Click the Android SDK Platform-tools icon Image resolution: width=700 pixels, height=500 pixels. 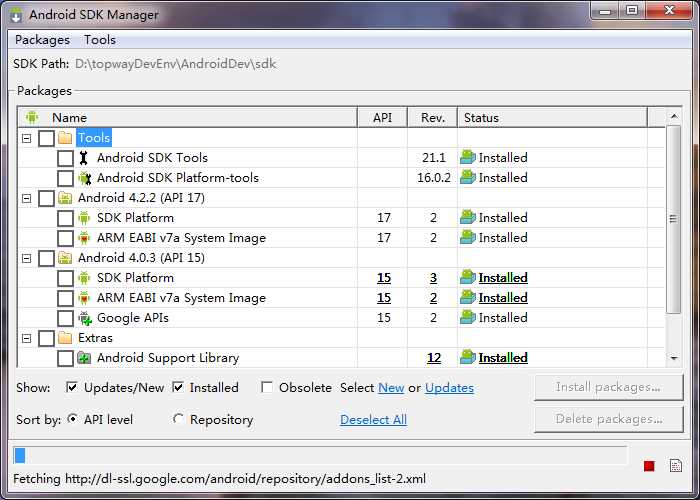pos(84,178)
